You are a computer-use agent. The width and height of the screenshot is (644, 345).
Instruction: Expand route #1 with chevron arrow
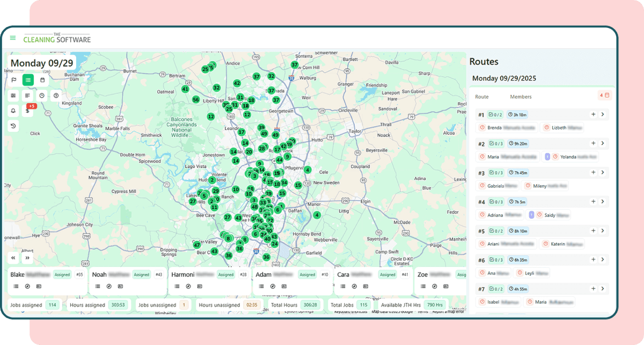(602, 114)
